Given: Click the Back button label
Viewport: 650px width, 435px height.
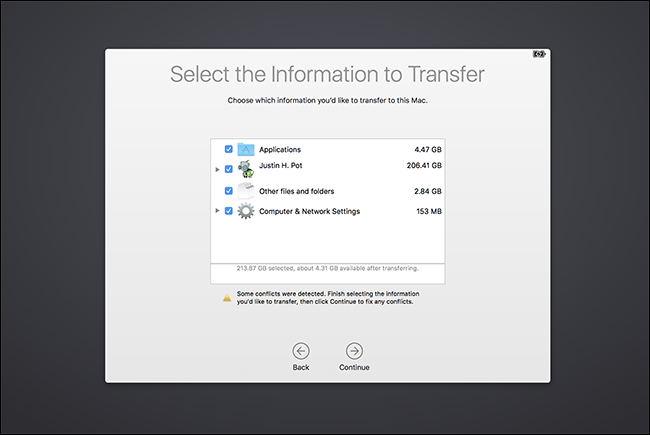Looking at the screenshot, I should click(x=301, y=367).
